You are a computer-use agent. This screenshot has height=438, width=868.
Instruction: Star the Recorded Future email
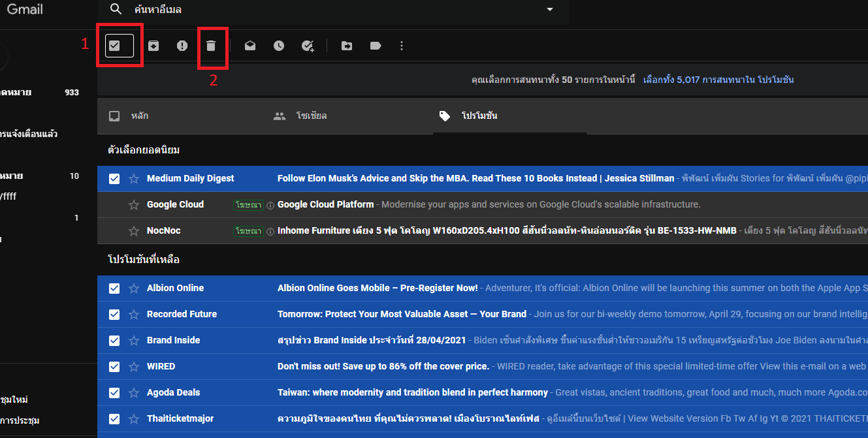coord(134,314)
